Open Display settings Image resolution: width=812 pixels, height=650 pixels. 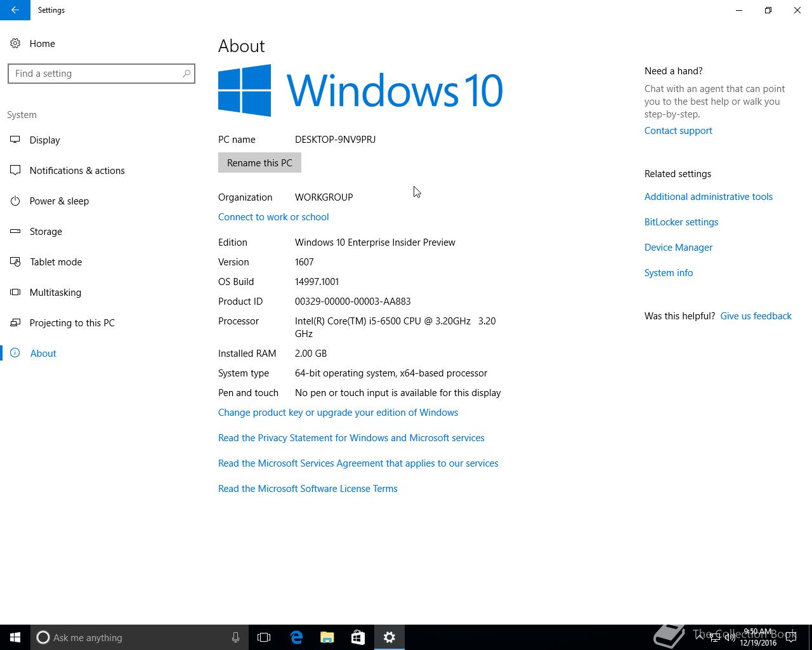(x=44, y=140)
